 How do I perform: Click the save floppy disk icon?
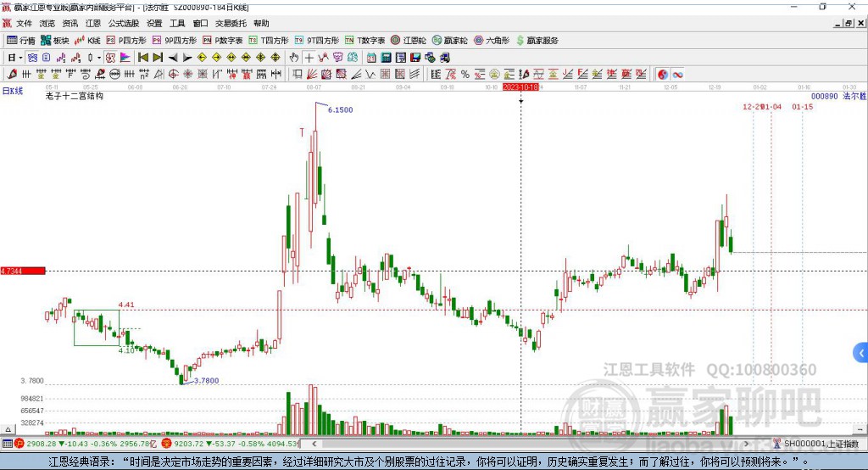415,58
